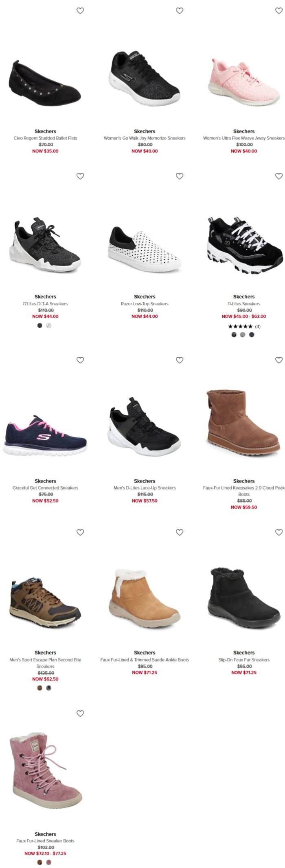Pick navy swatch under D-Lites Sneakers
285x868 pixels.
252,335
